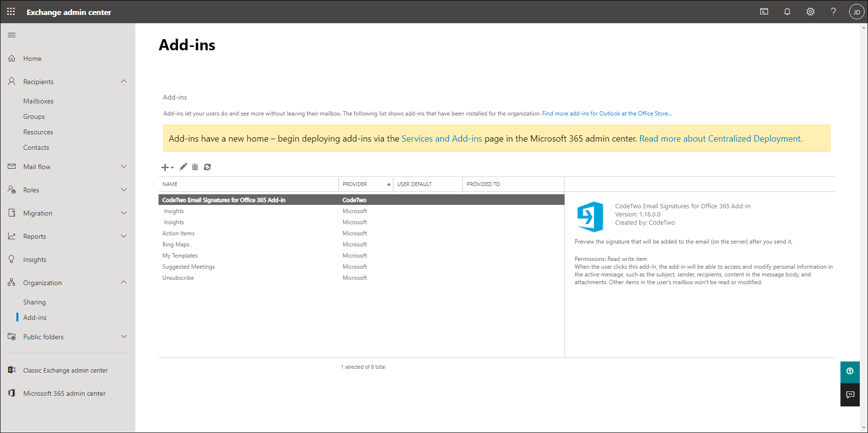The image size is (868, 433).
Task: Click the page scrollbar down arrow
Action: 864,429
